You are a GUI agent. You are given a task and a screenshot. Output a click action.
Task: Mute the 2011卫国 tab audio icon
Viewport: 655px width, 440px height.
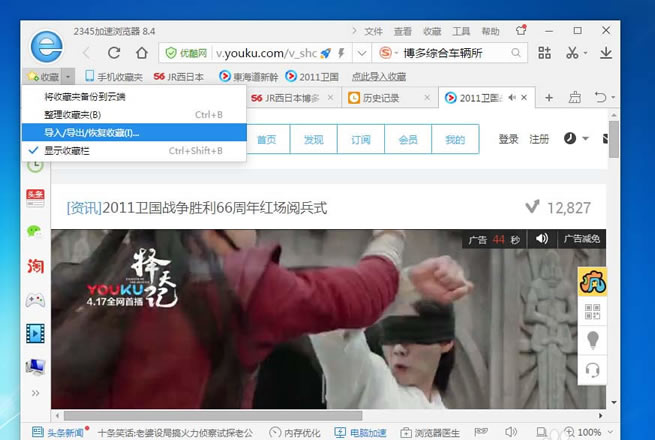(512, 98)
